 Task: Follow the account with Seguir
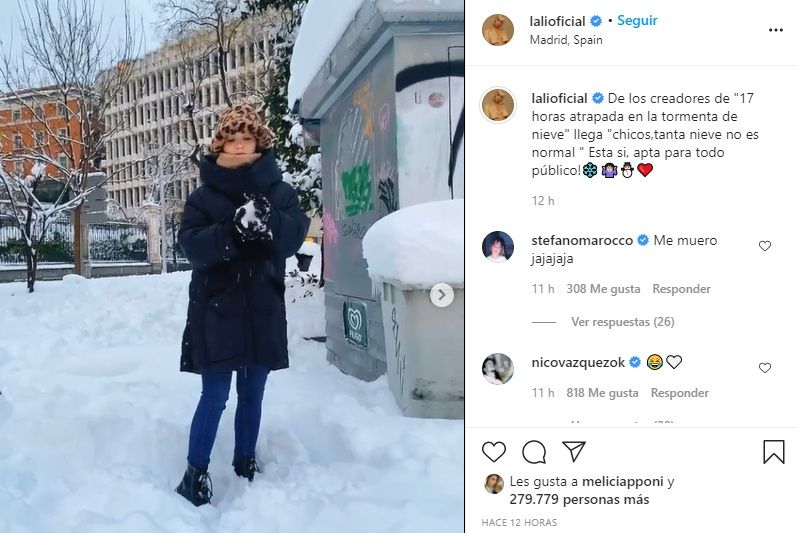(x=637, y=21)
